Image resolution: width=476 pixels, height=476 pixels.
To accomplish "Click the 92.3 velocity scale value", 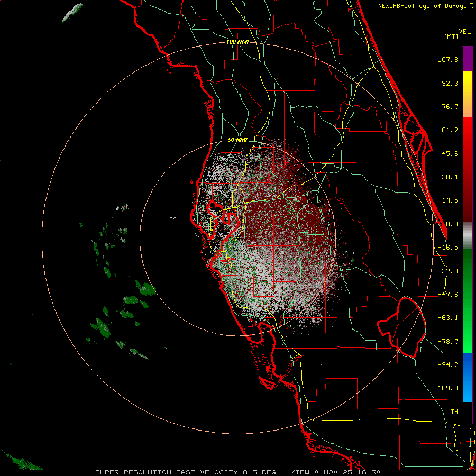I will [x=450, y=83].
